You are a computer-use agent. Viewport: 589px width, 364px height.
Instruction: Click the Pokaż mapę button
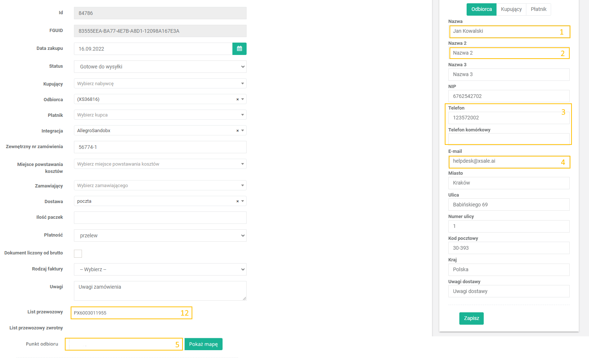(x=203, y=344)
